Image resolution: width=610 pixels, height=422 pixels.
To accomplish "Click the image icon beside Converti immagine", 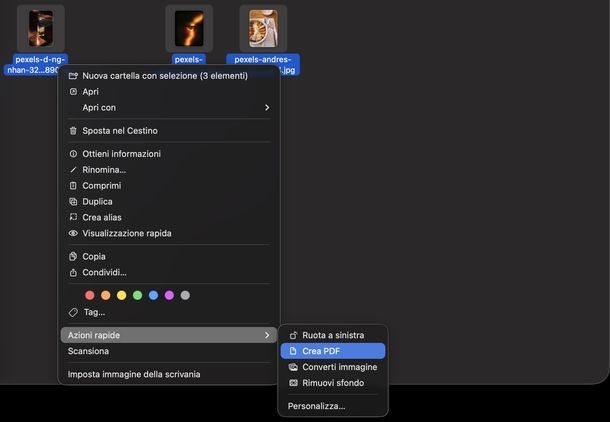I will tap(293, 367).
